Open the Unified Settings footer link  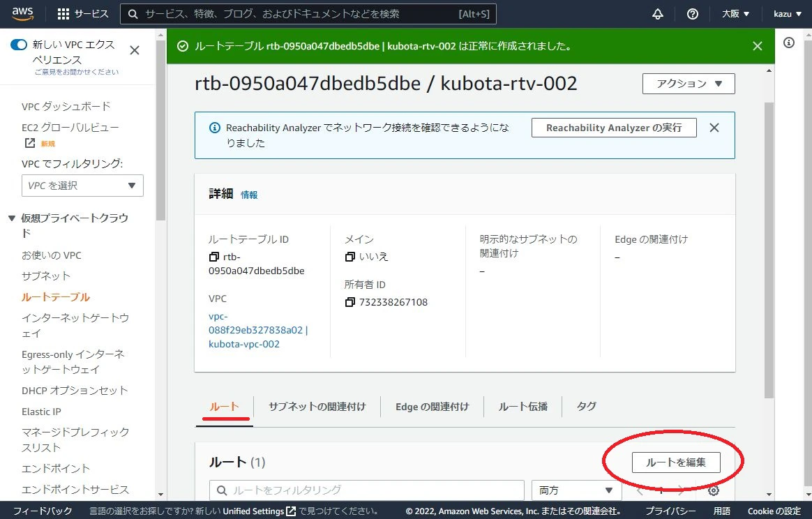(x=259, y=511)
